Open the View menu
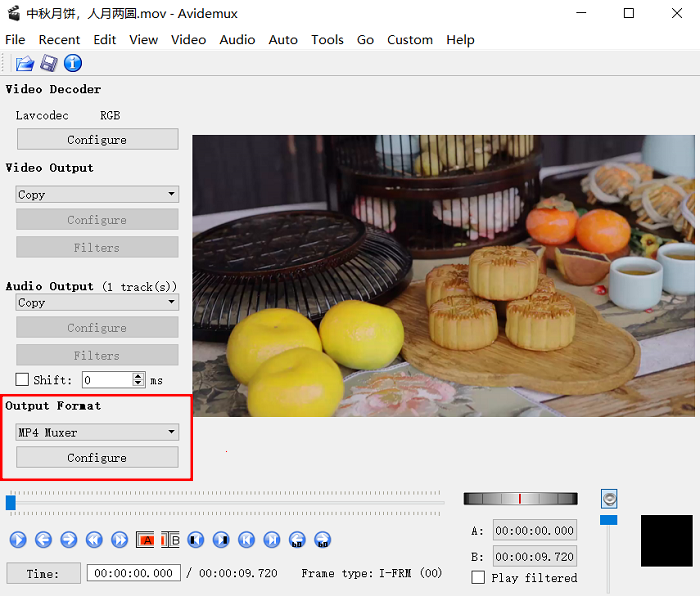 tap(144, 40)
